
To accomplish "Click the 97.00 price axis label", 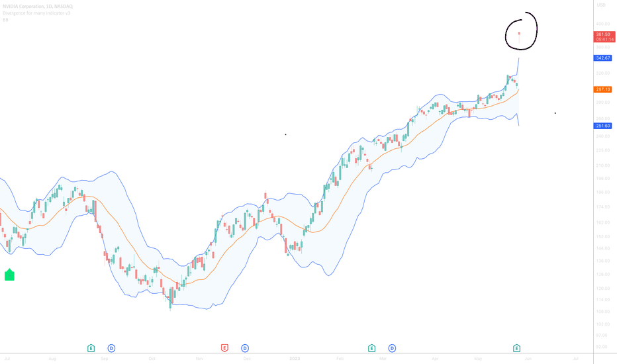I will 602,335.
